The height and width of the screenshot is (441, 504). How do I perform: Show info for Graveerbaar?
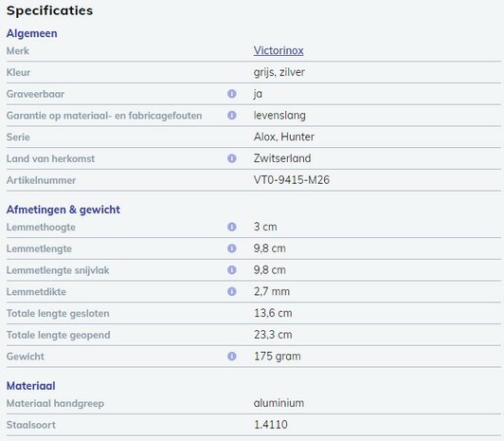232,94
